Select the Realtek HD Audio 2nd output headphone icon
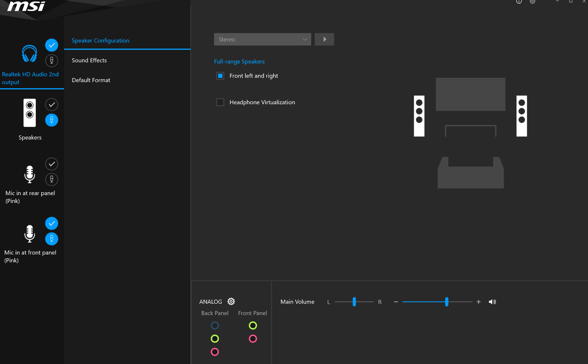The image size is (588, 364). point(29,53)
